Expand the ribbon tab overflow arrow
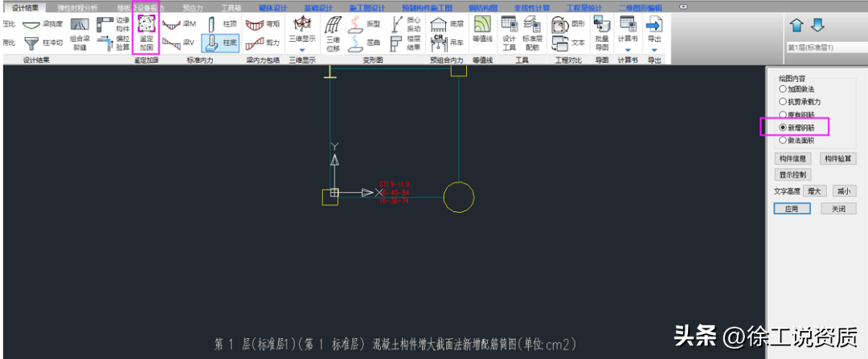This screenshot has height=359, width=868. (x=683, y=6)
